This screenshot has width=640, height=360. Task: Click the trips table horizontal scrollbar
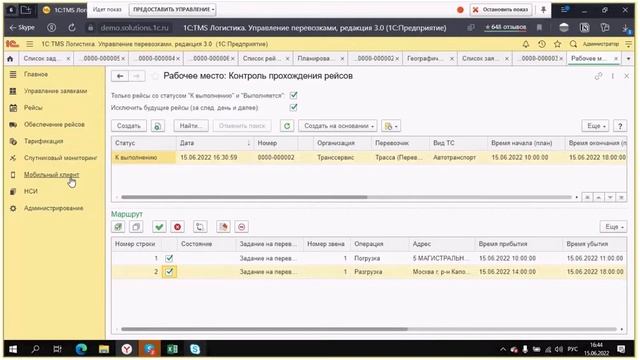click(244, 197)
